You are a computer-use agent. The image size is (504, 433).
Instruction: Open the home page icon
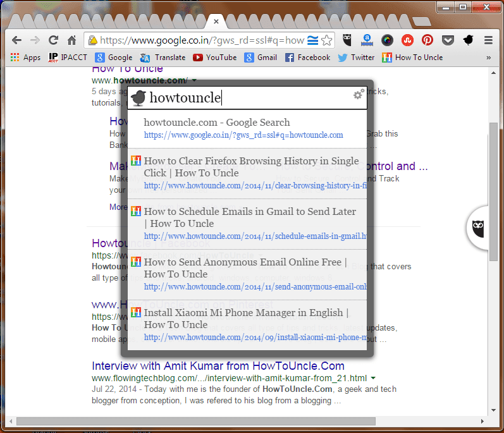pos(72,40)
